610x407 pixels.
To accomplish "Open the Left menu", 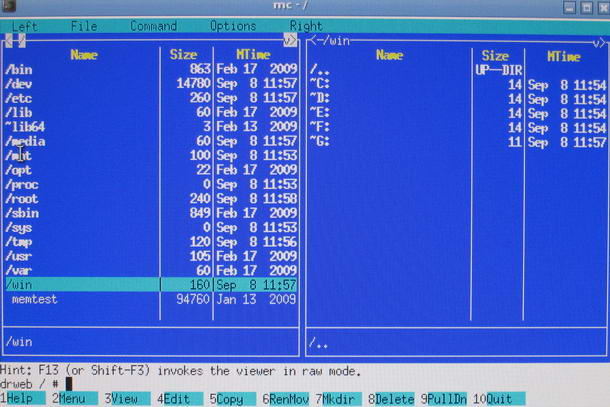I will (24, 26).
